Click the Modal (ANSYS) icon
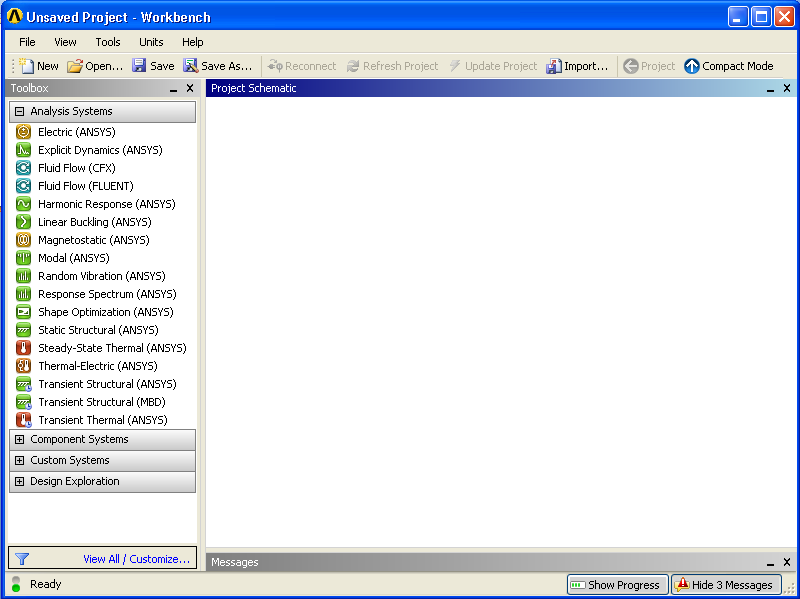 tap(23, 258)
